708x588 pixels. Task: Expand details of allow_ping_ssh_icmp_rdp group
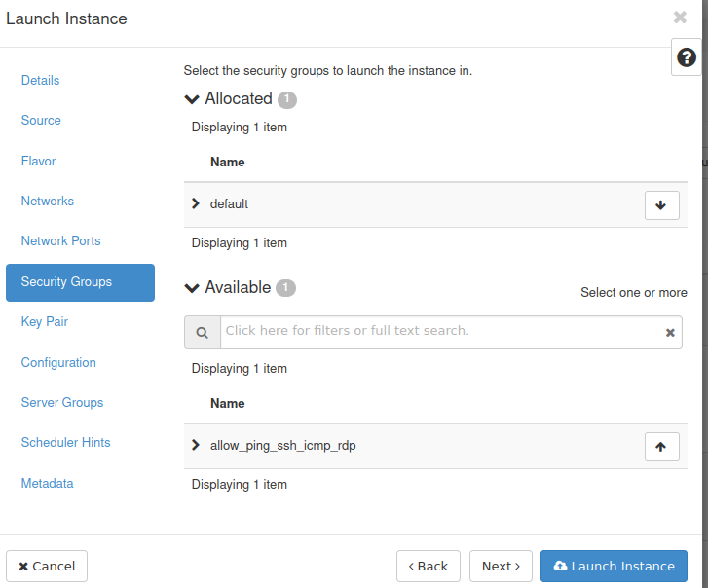pos(196,446)
